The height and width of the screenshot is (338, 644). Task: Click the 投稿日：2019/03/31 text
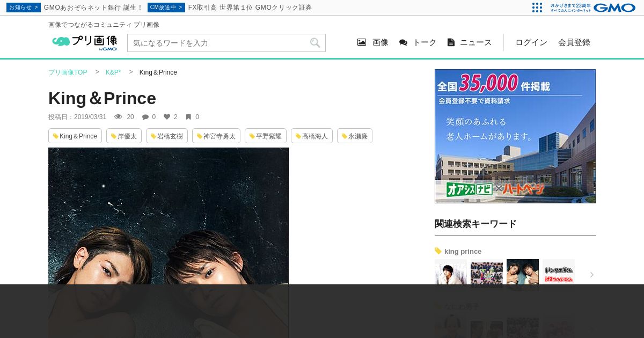click(77, 117)
